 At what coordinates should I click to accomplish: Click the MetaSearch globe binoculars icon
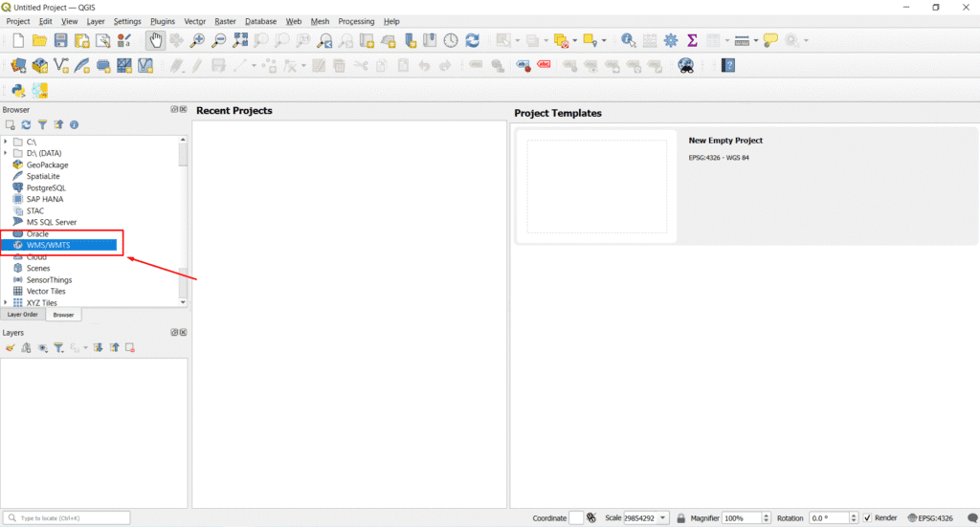(x=685, y=66)
